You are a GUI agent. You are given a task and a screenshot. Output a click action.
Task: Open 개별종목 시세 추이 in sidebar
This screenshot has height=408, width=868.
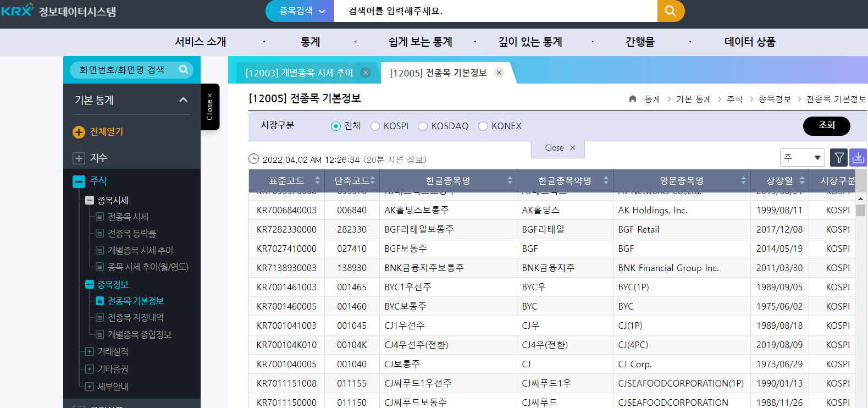140,250
